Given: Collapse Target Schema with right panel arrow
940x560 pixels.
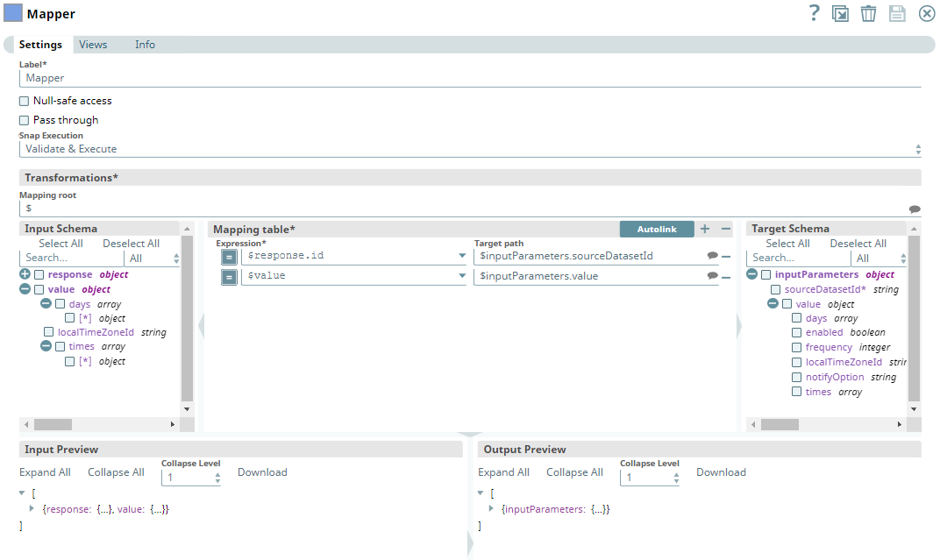Looking at the screenshot, I should 739,326.
